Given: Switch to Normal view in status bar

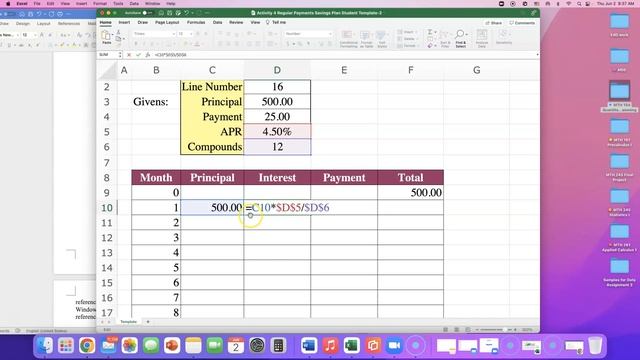Looking at the screenshot, I should [x=446, y=329].
